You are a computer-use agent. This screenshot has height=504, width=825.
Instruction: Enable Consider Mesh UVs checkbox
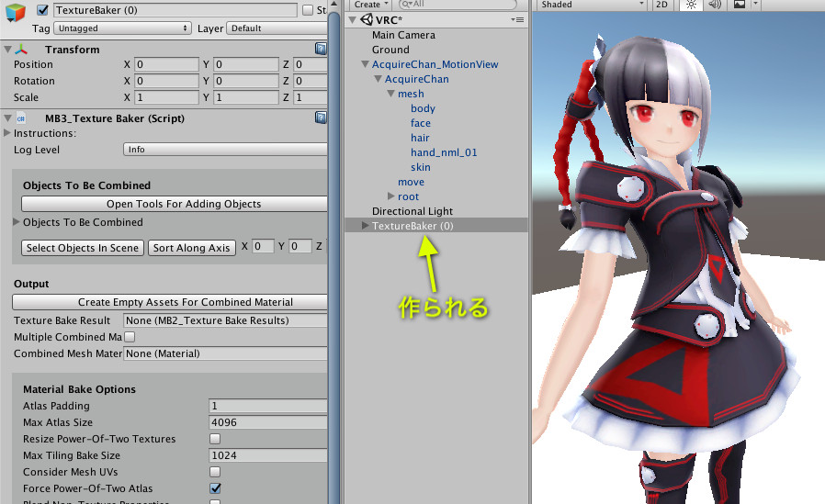(215, 472)
